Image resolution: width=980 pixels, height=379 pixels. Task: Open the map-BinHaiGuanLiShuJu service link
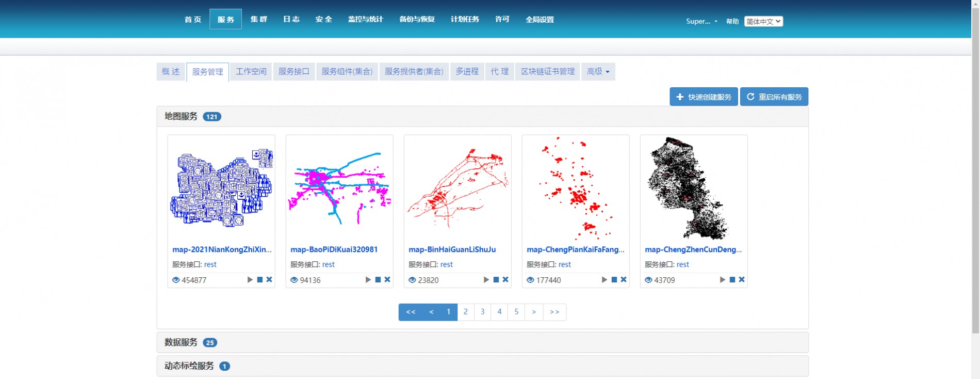pos(452,249)
